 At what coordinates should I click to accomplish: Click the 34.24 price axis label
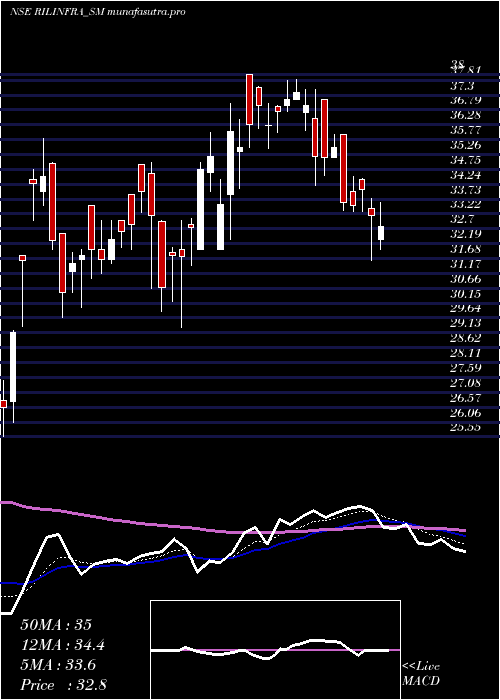tap(465, 175)
